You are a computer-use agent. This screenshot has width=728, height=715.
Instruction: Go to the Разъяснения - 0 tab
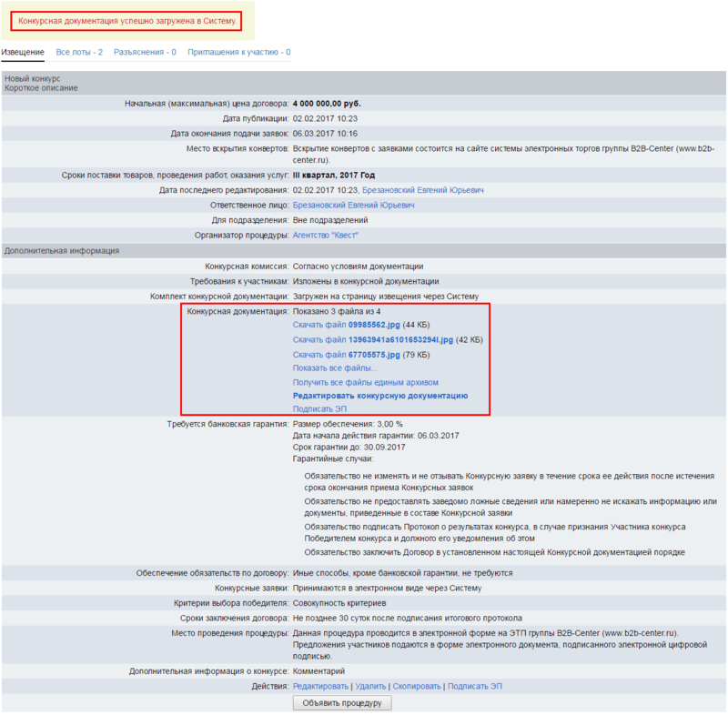pos(145,53)
